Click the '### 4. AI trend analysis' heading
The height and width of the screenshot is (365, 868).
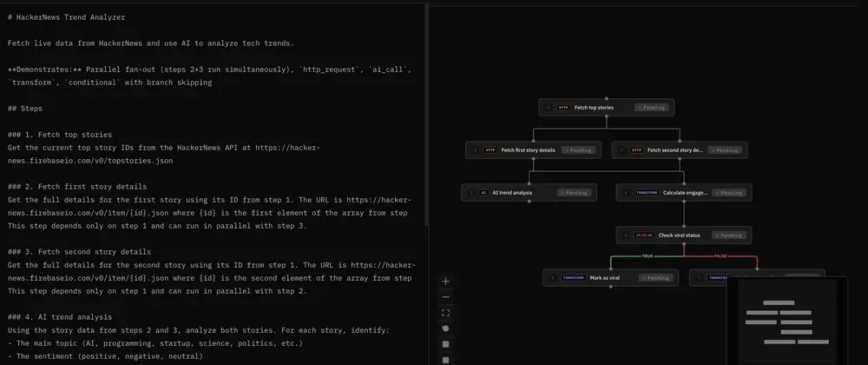[60, 317]
